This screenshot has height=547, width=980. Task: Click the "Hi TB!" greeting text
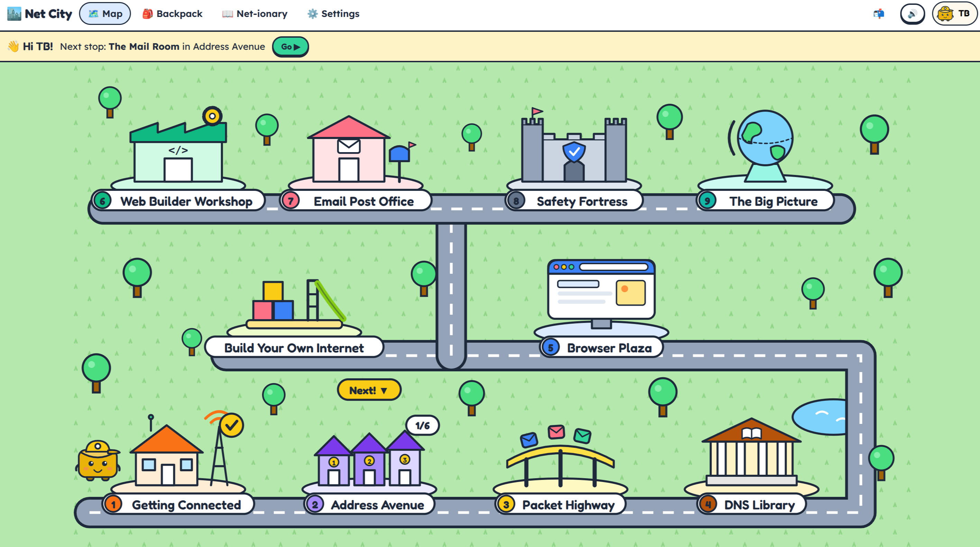click(38, 46)
